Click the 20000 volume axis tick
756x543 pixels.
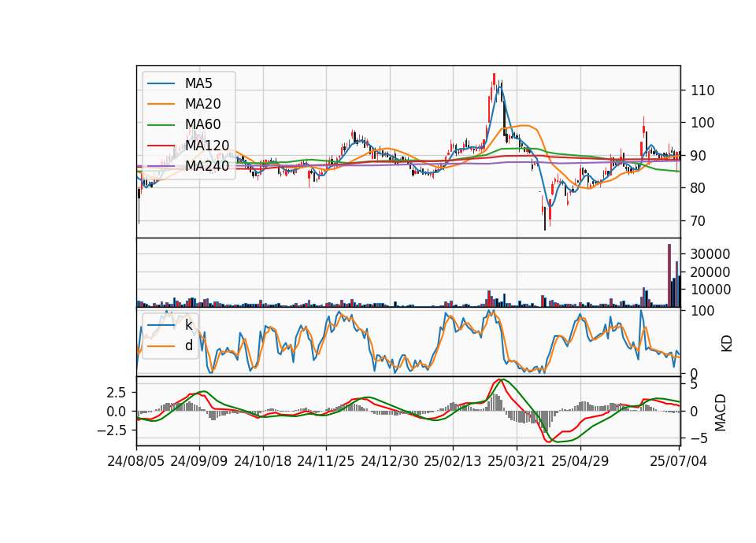tap(710, 272)
